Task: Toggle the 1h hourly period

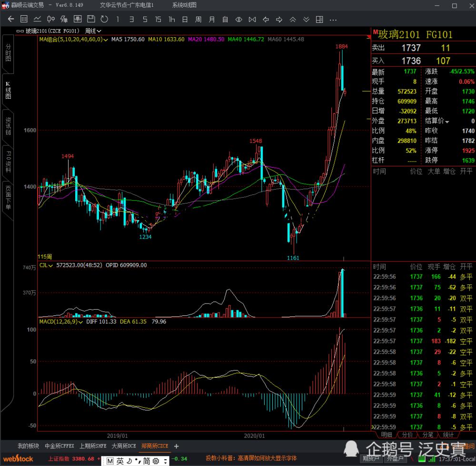Action: [x=171, y=20]
